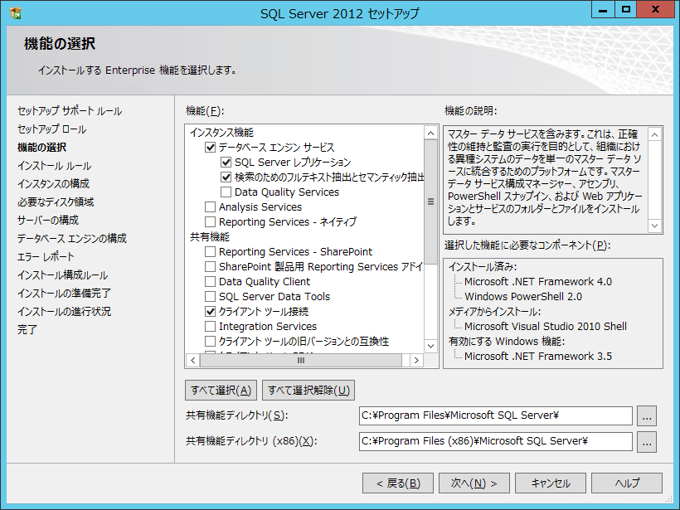The width and height of the screenshot is (680, 510).
Task: Uncheck 検索のためのフルテキスト抽出 checkbox
Action: coord(226,177)
